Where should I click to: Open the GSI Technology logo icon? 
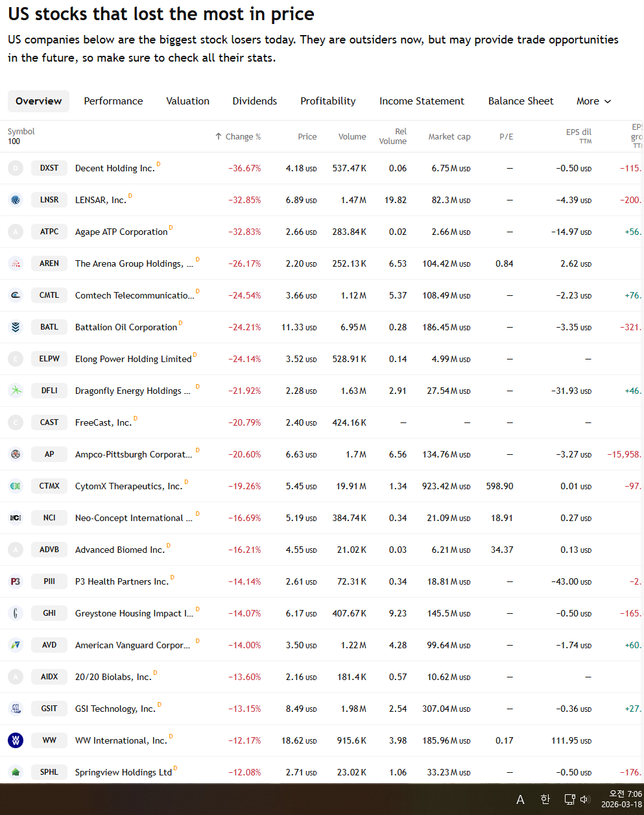[x=16, y=709]
